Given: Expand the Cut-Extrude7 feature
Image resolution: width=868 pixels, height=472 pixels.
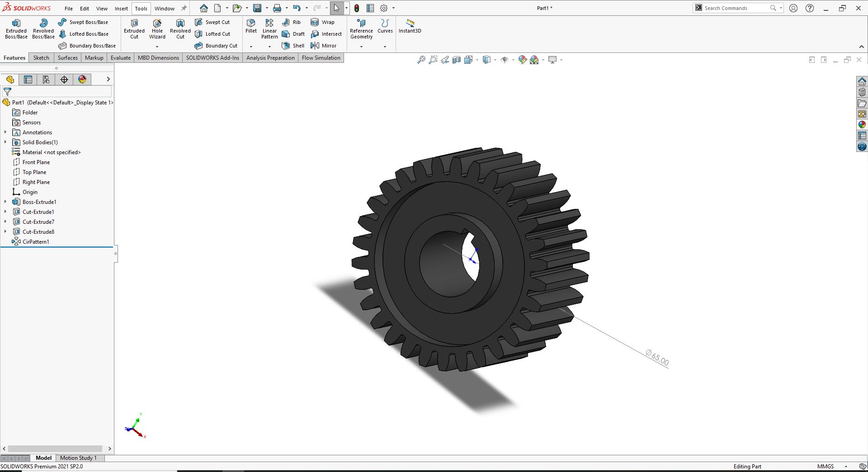Looking at the screenshot, I should coord(5,222).
